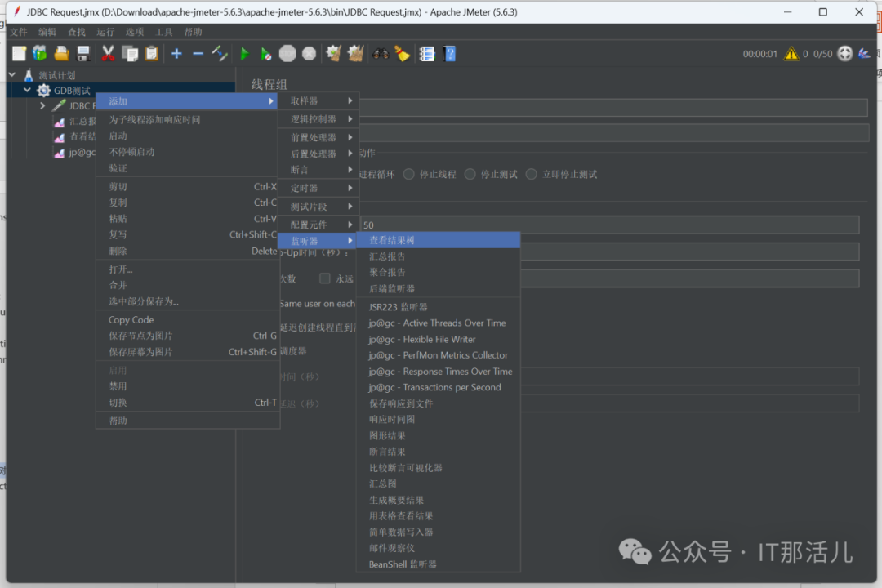The image size is (882, 588).
Task: Click the Reset search icon
Action: pyautogui.click(x=402, y=53)
